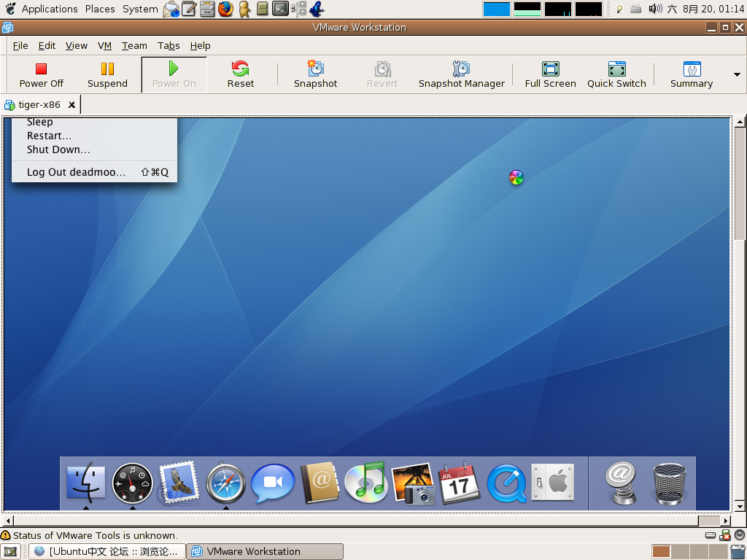
Task: Click the @ spring website icon
Action: point(621,483)
